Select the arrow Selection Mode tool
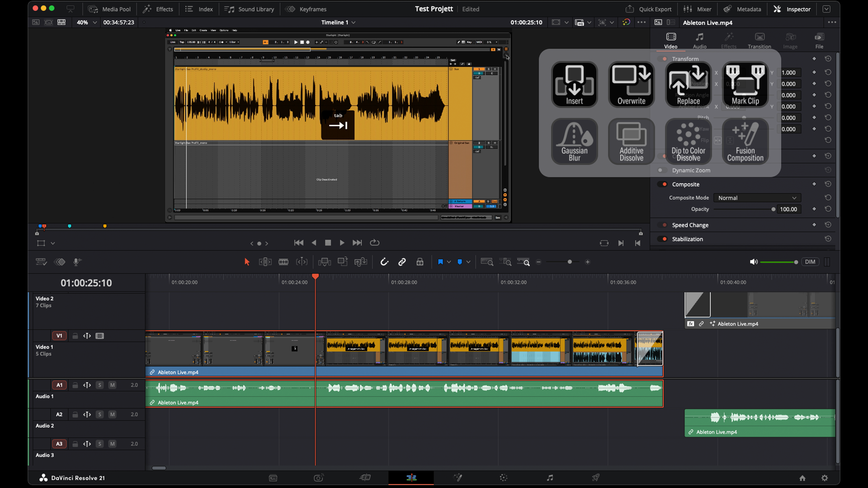Image resolution: width=868 pixels, height=488 pixels. pos(247,262)
